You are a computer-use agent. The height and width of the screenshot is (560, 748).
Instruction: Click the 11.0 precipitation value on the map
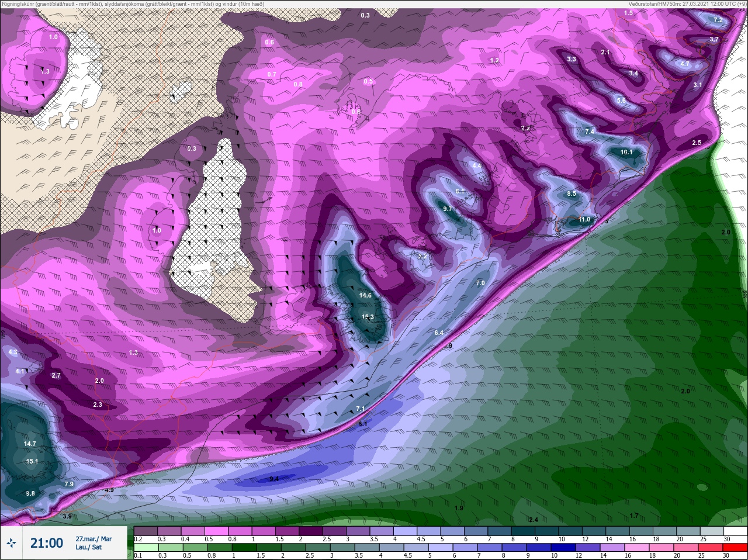point(584,219)
